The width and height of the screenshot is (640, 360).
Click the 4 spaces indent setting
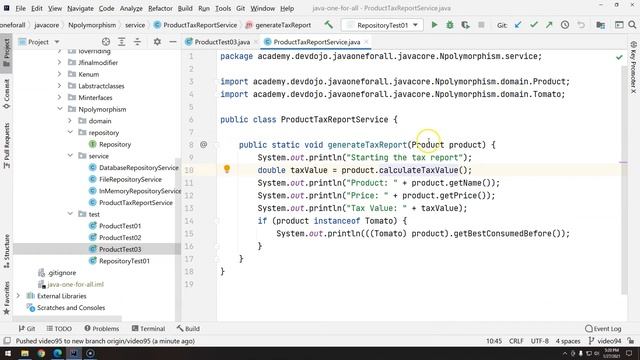568,341
